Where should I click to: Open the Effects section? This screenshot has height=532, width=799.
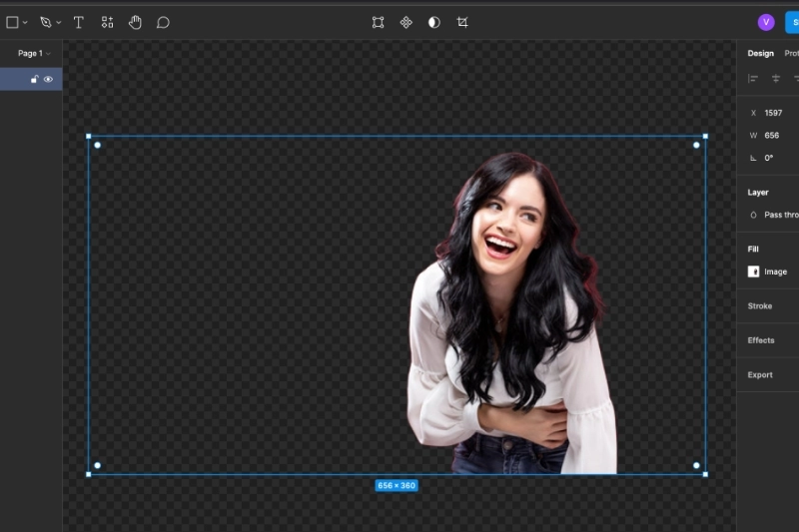[x=761, y=340]
